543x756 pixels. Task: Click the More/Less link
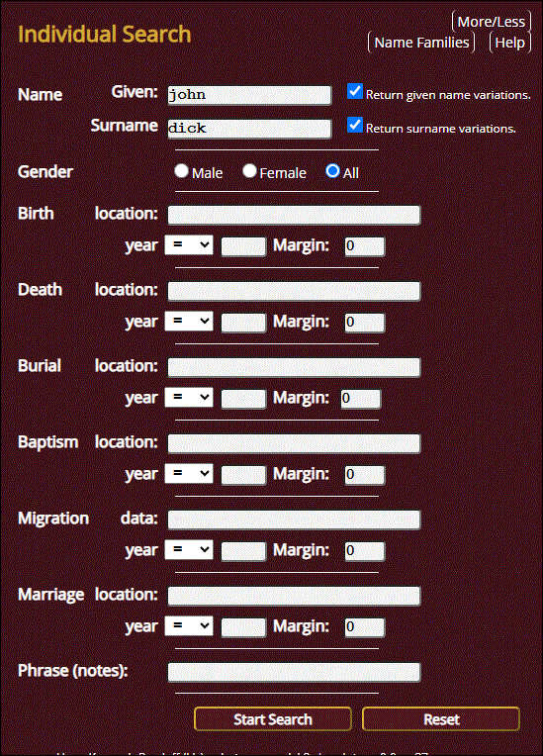(491, 22)
